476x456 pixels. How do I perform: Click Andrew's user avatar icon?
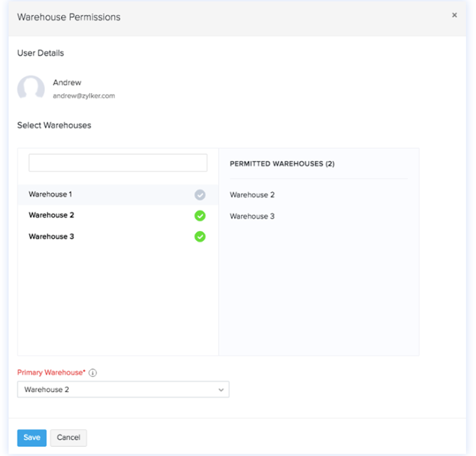[31, 88]
